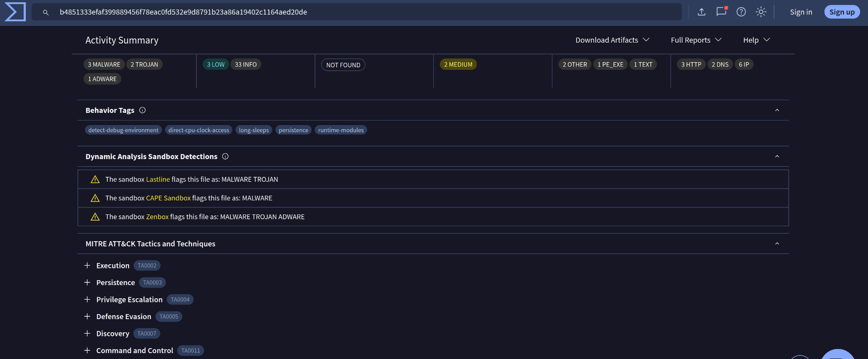Click the persistence behavior tag

(293, 130)
